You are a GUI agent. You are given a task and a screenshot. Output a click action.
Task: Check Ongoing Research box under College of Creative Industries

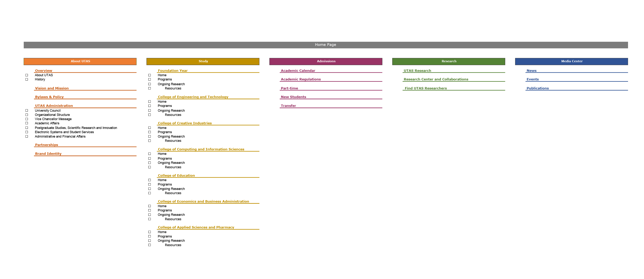[x=149, y=136]
